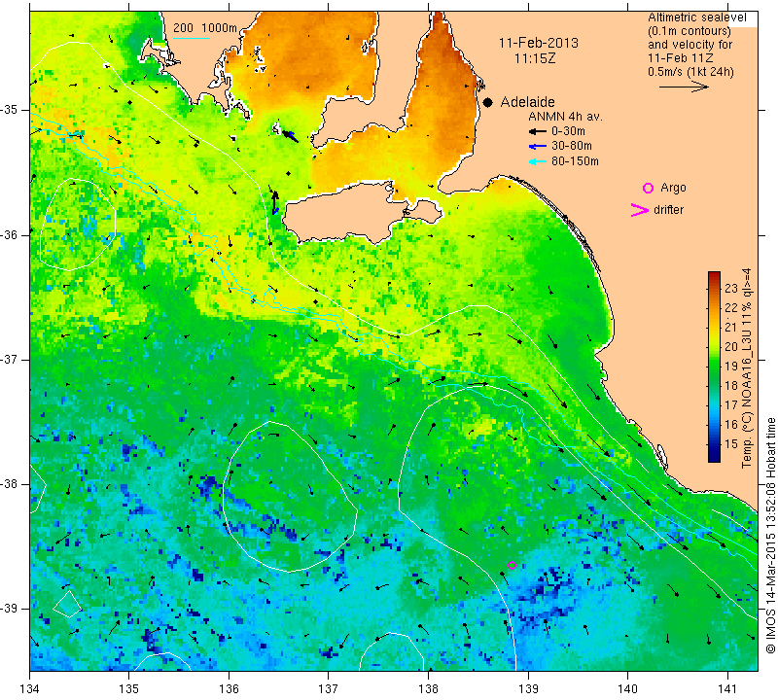
Task: Click the longitude 134 axis label
Action: 30,688
